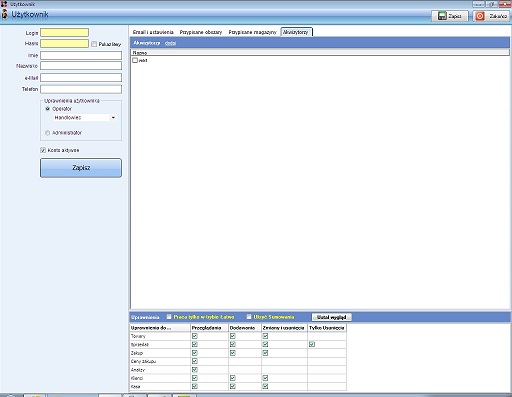Uncheck Sprzedaż Przeglądanie permission
This screenshot has height=397, width=512.
(195, 344)
